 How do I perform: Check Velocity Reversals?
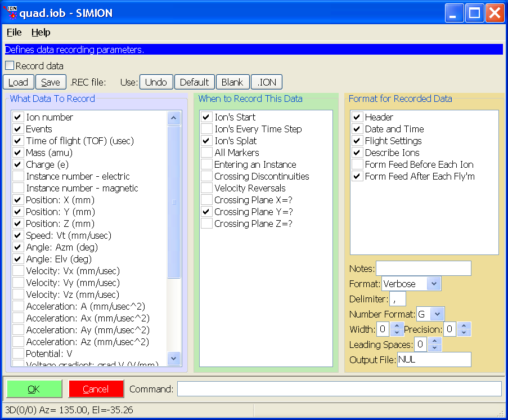(x=206, y=188)
